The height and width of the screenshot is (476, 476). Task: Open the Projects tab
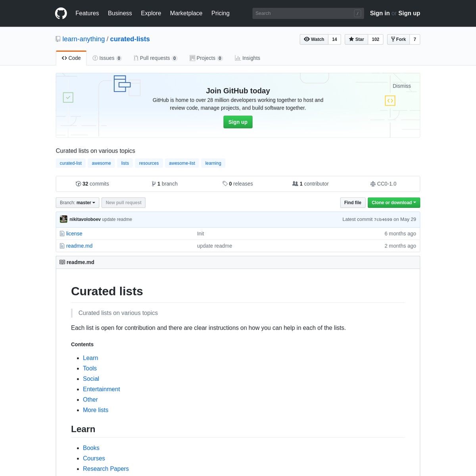(206, 58)
